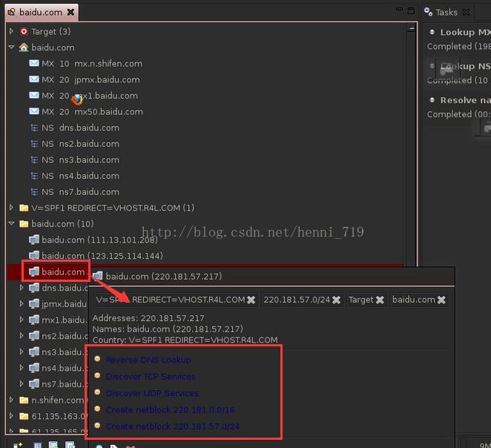
Task: Expand the n.shifen.com folder
Action: (x=11, y=400)
